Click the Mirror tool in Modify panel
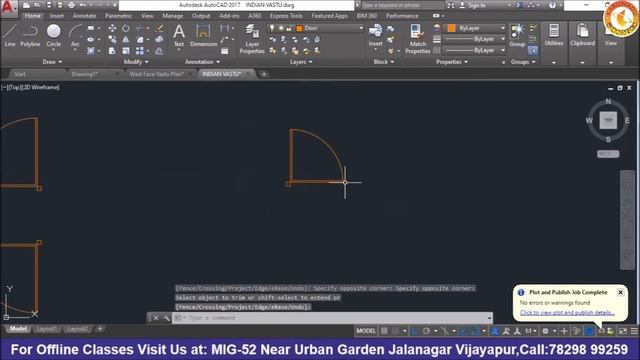640x360 pixels. click(126, 40)
